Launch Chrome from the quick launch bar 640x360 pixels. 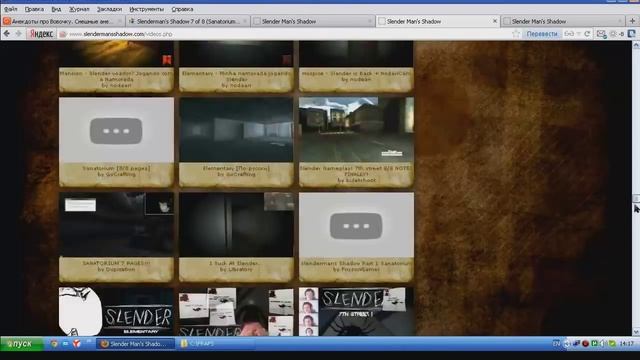54,344
